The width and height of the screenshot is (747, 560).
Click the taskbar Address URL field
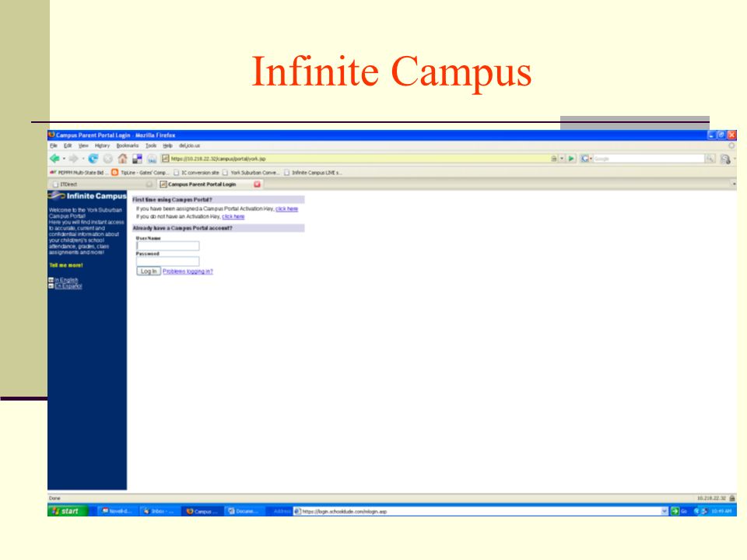[476, 512]
